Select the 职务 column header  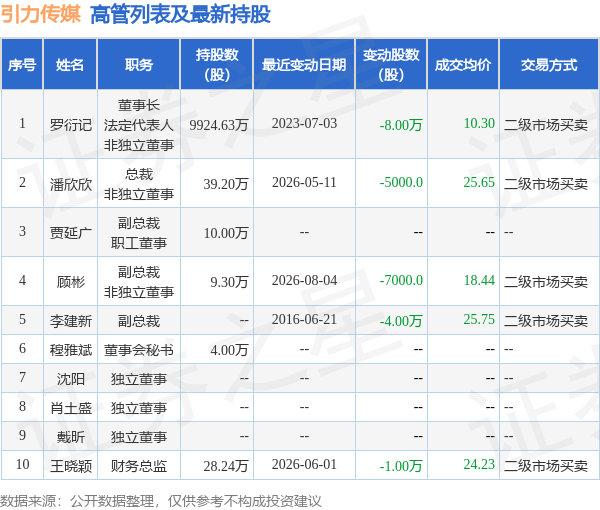pyautogui.click(x=139, y=65)
